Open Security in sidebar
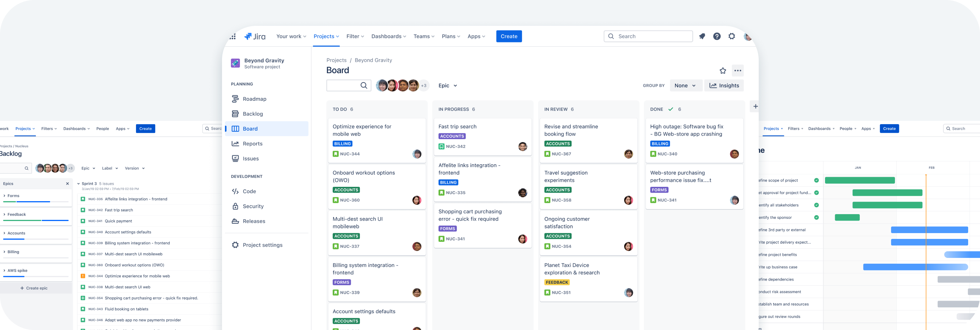The image size is (980, 330). (x=267, y=206)
